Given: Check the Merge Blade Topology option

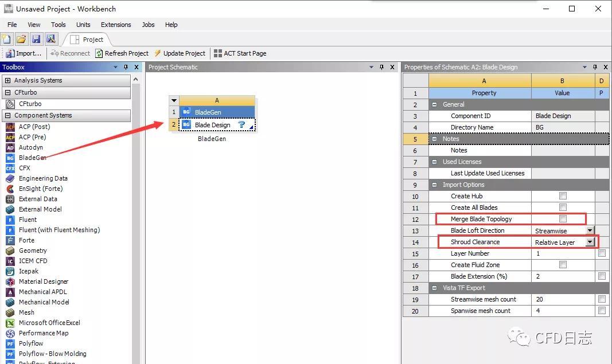Looking at the screenshot, I should (x=563, y=219).
